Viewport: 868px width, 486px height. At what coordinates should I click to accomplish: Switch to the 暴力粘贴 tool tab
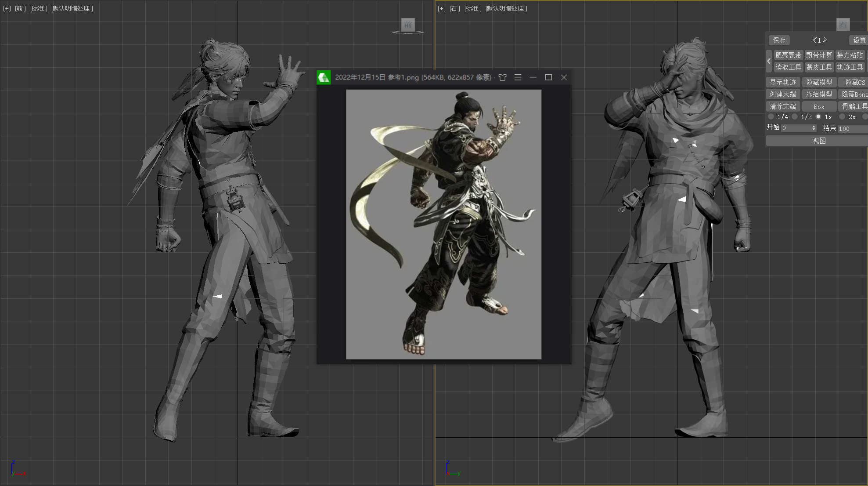(x=850, y=55)
